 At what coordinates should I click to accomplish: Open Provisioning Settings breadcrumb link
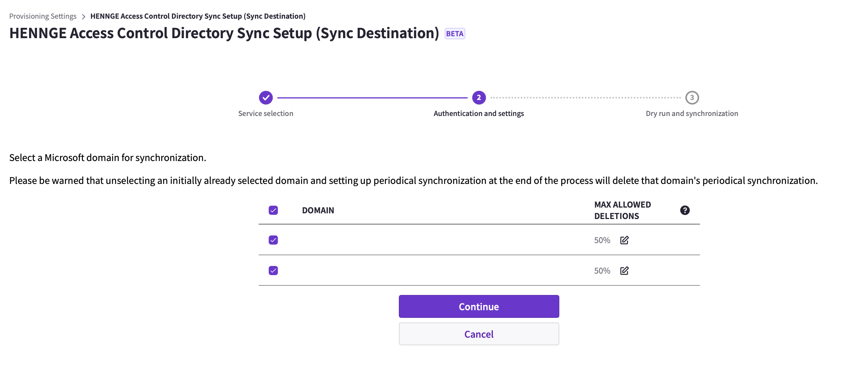tap(43, 16)
